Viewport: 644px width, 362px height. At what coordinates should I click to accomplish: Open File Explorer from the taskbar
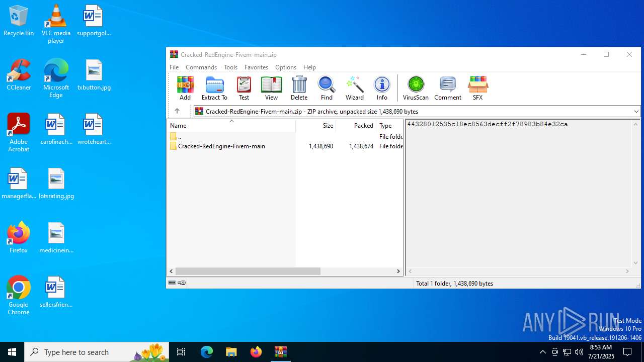(x=231, y=352)
